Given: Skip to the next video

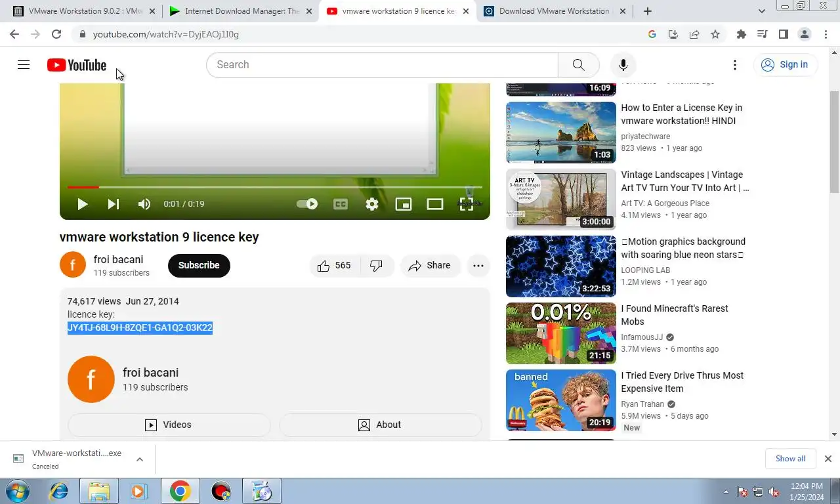Looking at the screenshot, I should (113, 204).
